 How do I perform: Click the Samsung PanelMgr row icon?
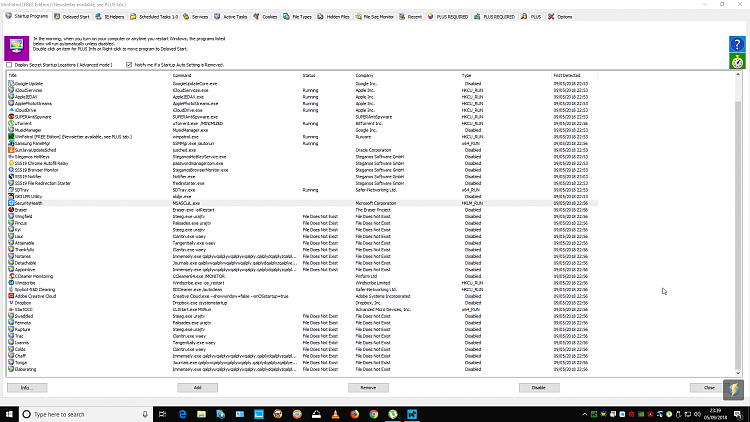pos(11,143)
